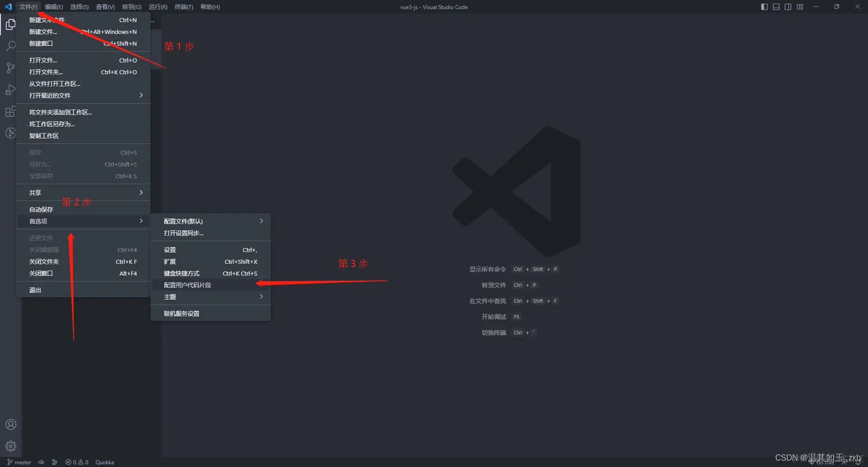Choose 新建窗口 from the file menu
868x467 pixels.
coord(83,43)
